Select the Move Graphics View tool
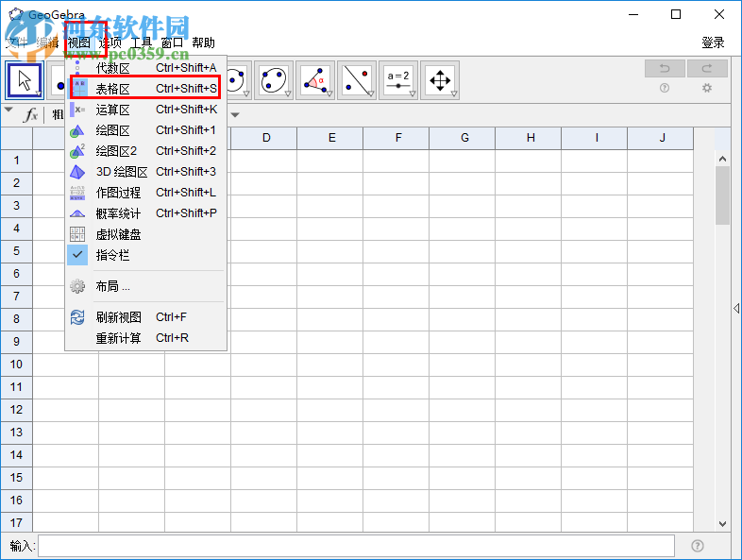742x560 pixels. pos(440,80)
